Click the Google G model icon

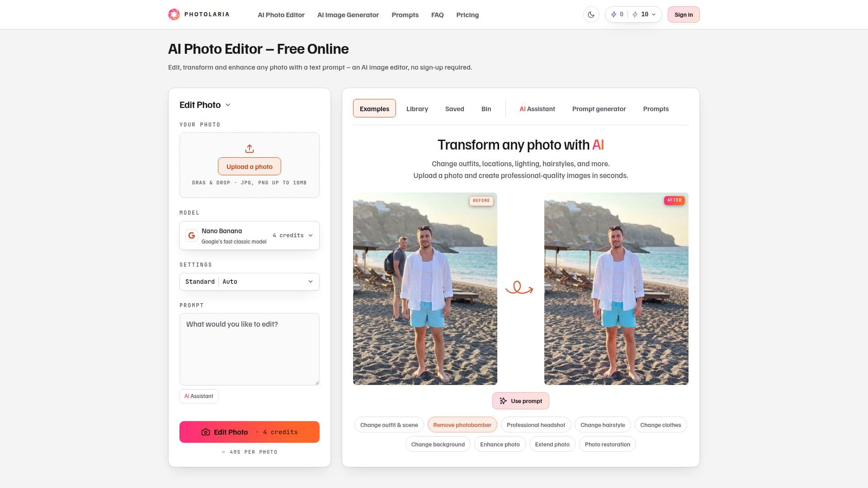pyautogui.click(x=192, y=235)
